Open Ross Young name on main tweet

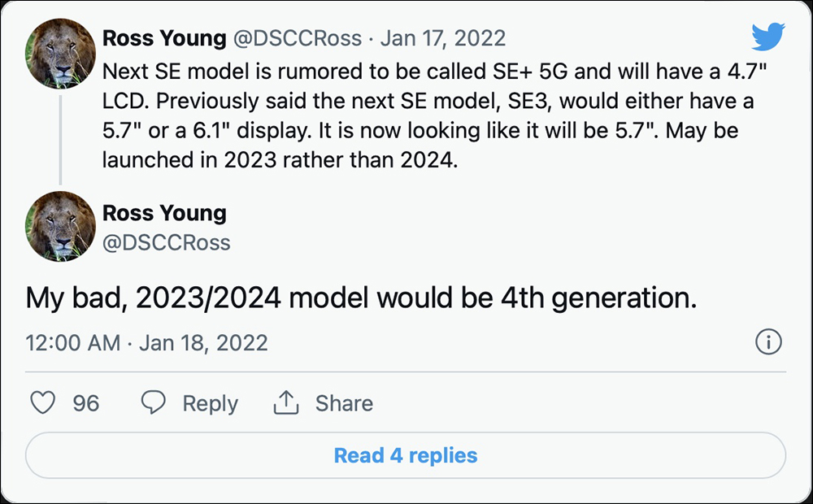click(164, 213)
